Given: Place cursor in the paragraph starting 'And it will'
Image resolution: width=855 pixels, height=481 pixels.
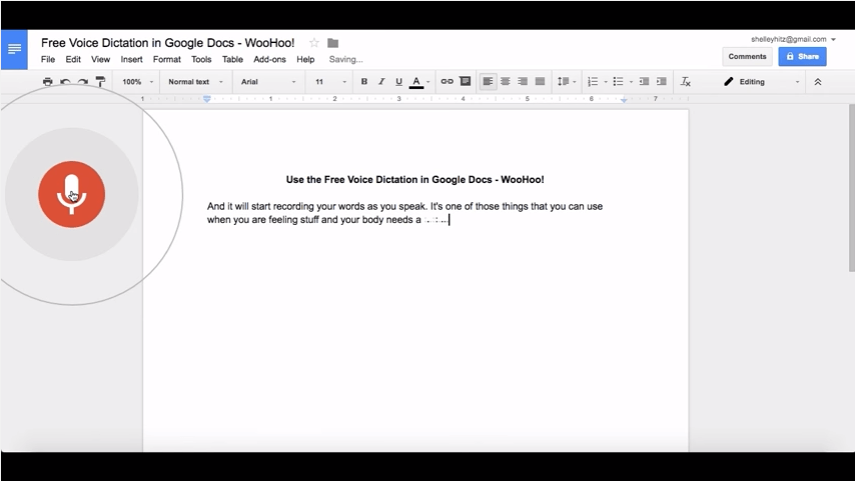Looking at the screenshot, I should click(405, 213).
